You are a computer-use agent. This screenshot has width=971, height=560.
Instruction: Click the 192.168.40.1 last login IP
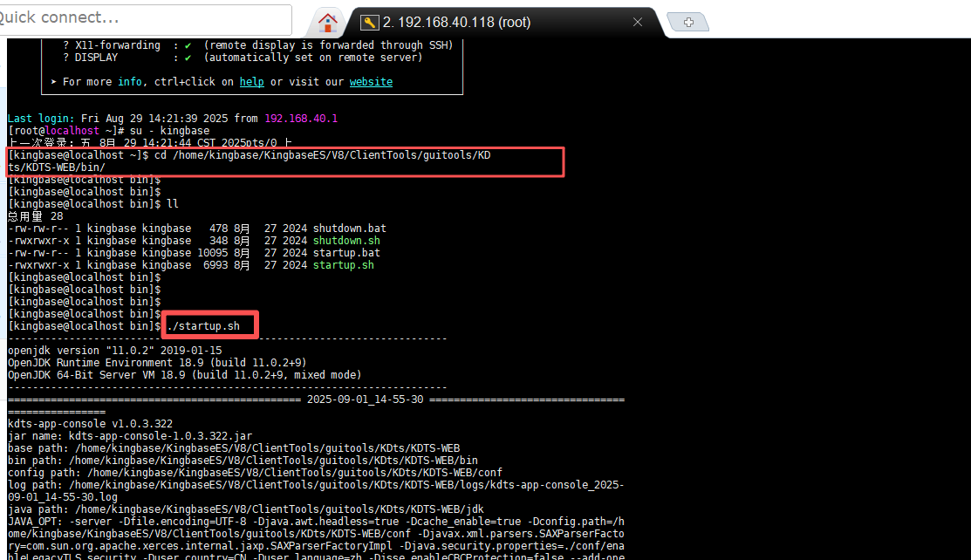click(301, 119)
